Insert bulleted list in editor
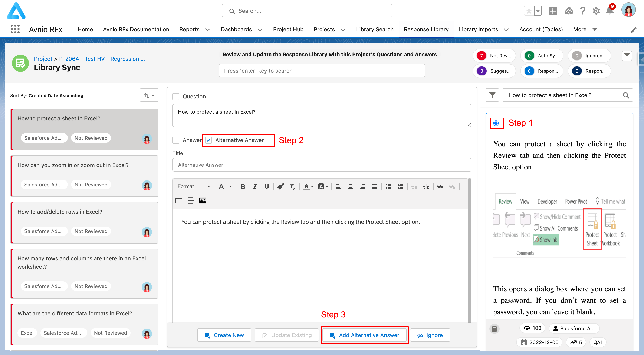Image resolution: width=644 pixels, height=355 pixels. [400, 186]
